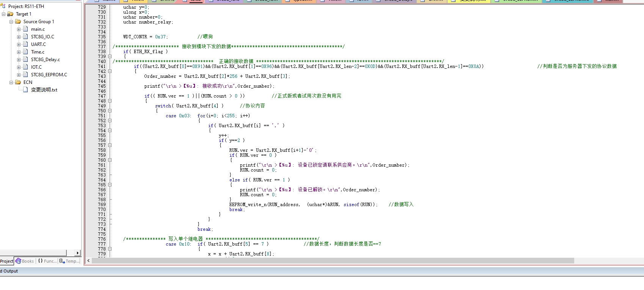Viewport: 644px width, 290px height.
Task: Click the Target 1 folder icon
Action: [10, 14]
